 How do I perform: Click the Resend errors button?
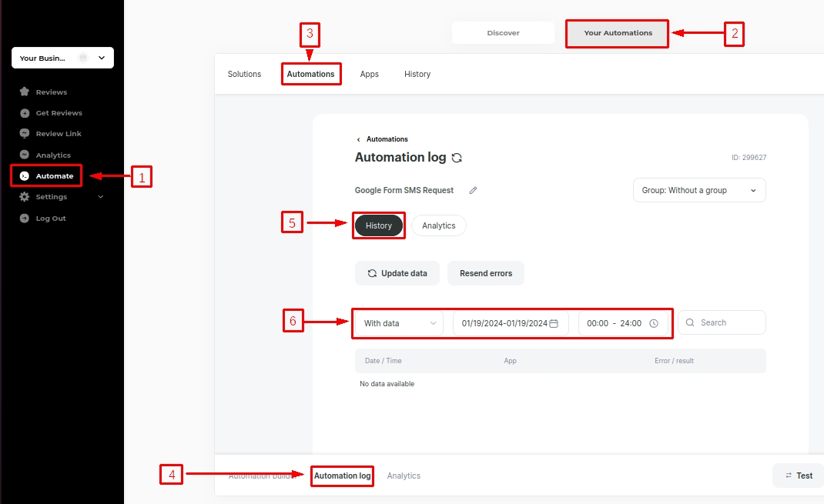[485, 273]
